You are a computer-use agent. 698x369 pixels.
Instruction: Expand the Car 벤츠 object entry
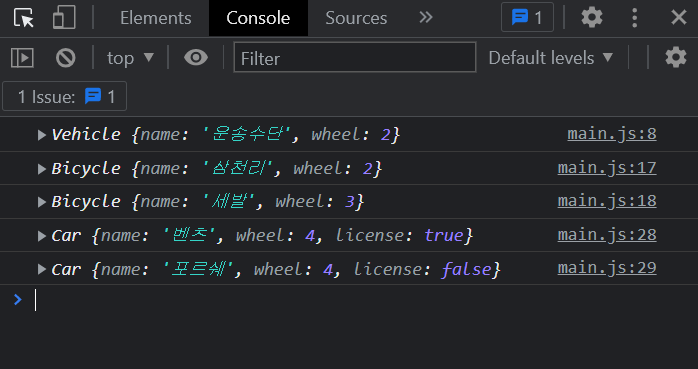pos(41,236)
